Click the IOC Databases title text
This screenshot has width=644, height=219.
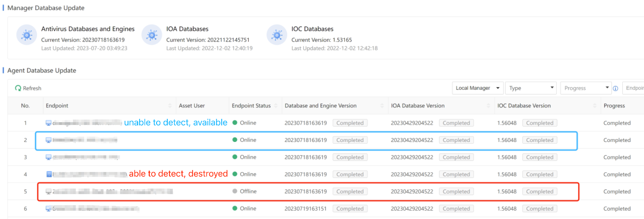tap(312, 29)
